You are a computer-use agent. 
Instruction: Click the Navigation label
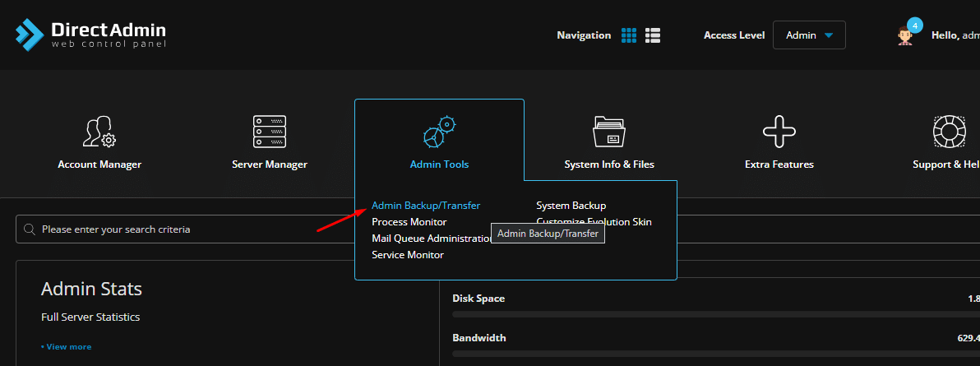tap(584, 35)
